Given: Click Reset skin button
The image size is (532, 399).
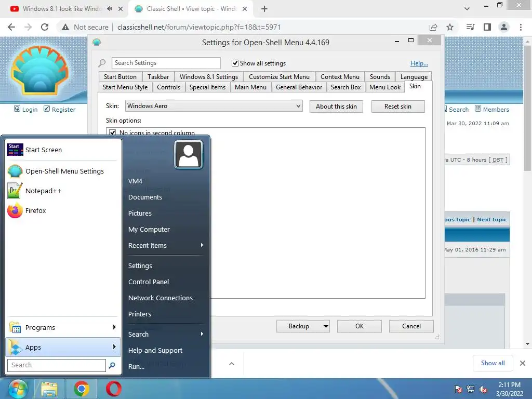Looking at the screenshot, I should point(398,107).
